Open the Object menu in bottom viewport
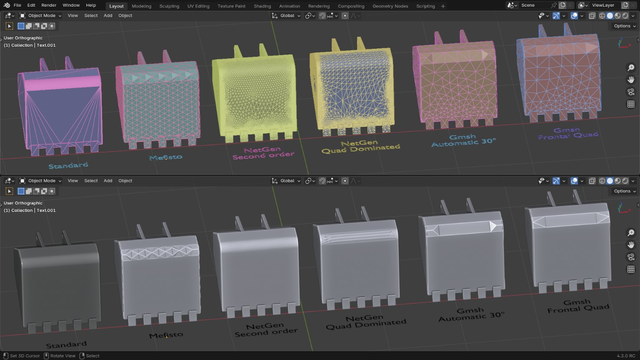The height and width of the screenshot is (360, 640). [125, 180]
